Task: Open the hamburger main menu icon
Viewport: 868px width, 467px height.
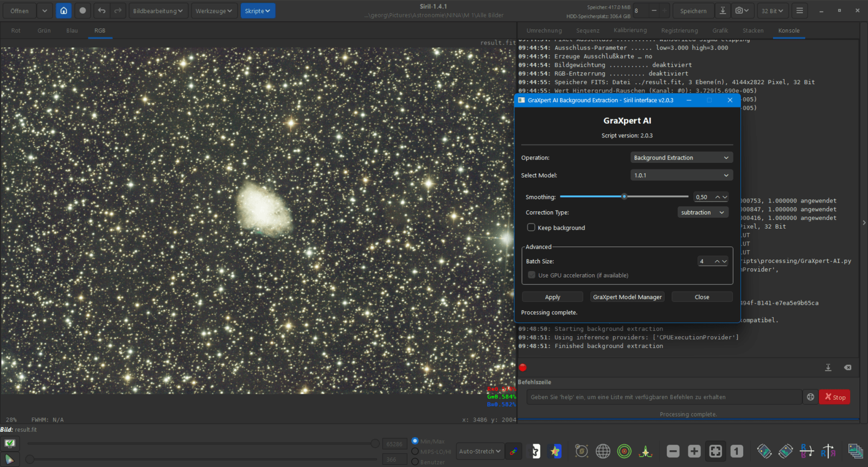Action: [799, 11]
